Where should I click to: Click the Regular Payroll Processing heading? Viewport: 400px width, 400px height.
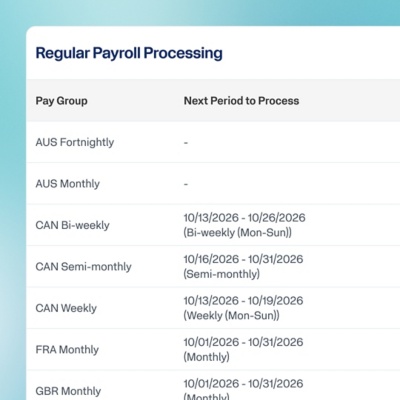point(129,53)
